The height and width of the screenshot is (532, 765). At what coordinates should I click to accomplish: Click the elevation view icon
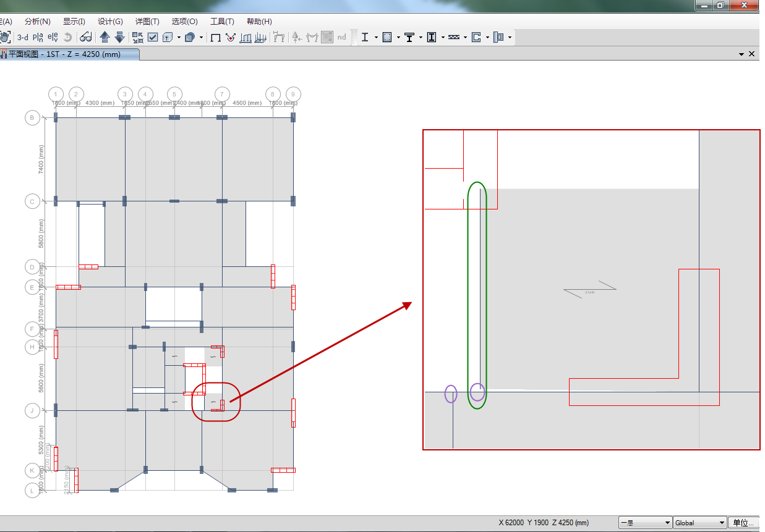(53, 37)
